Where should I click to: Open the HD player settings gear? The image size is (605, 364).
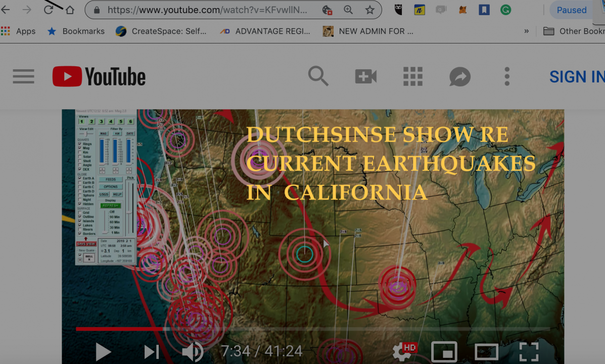tap(404, 351)
